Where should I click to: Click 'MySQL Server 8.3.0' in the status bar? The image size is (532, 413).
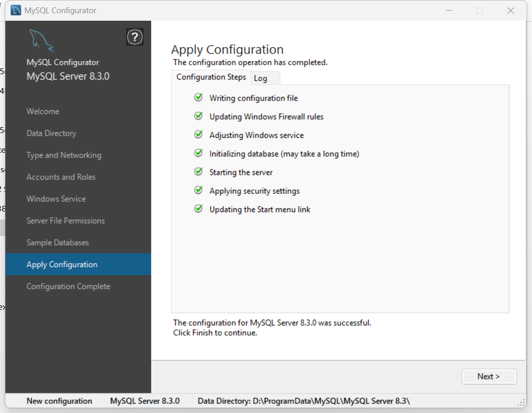coord(145,401)
